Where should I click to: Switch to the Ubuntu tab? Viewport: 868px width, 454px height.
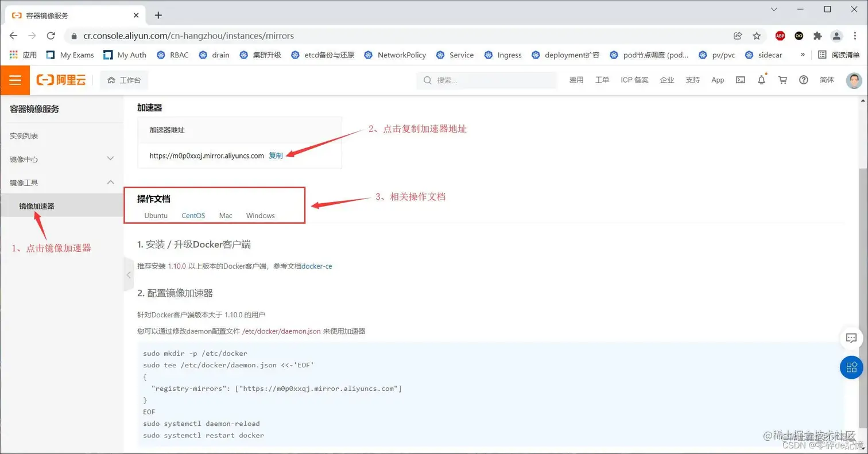156,215
